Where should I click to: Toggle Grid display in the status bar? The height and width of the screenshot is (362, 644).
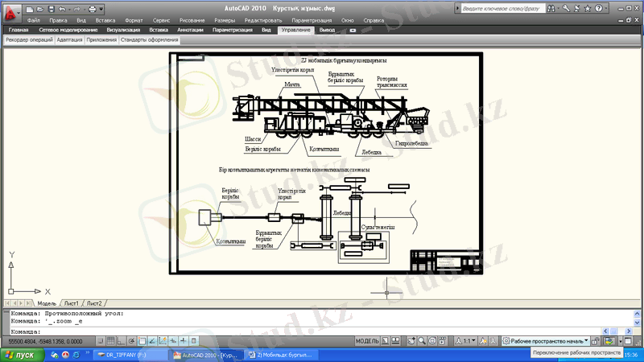109,340
